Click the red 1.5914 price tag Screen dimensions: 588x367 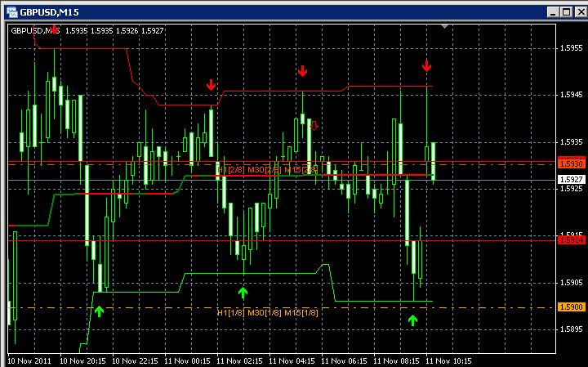click(x=571, y=239)
